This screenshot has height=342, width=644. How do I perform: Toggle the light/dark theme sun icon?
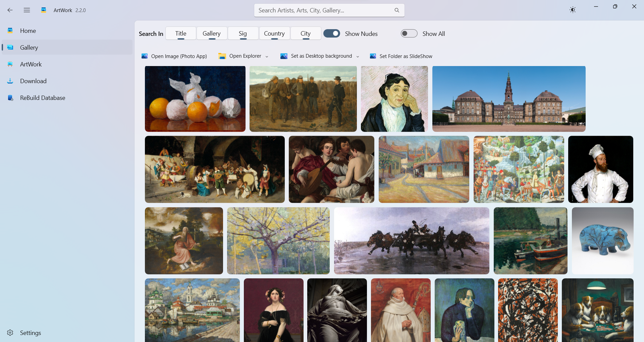[x=573, y=10]
